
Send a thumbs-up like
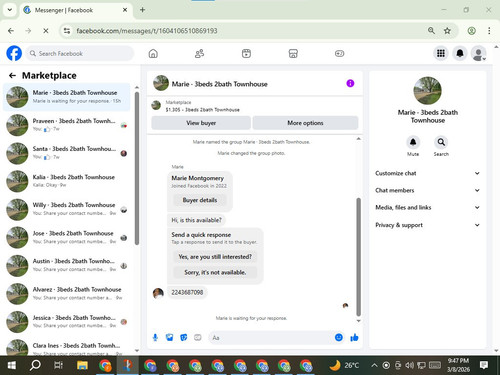pyautogui.click(x=354, y=338)
